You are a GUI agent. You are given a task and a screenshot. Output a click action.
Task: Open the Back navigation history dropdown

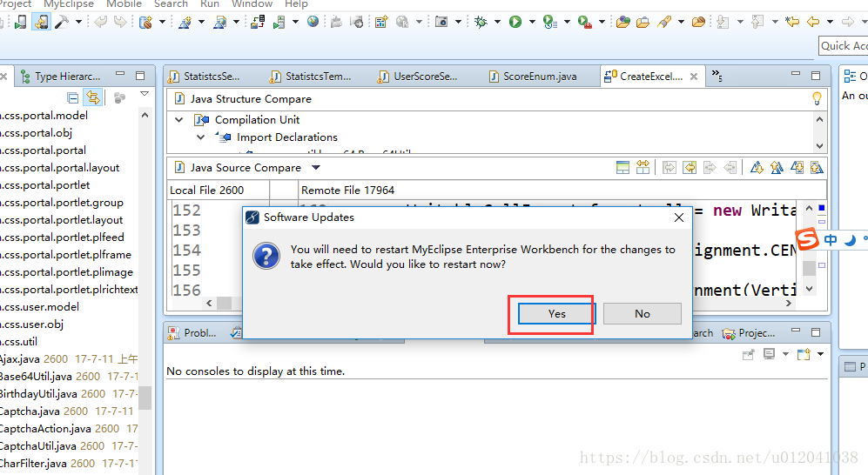point(830,22)
